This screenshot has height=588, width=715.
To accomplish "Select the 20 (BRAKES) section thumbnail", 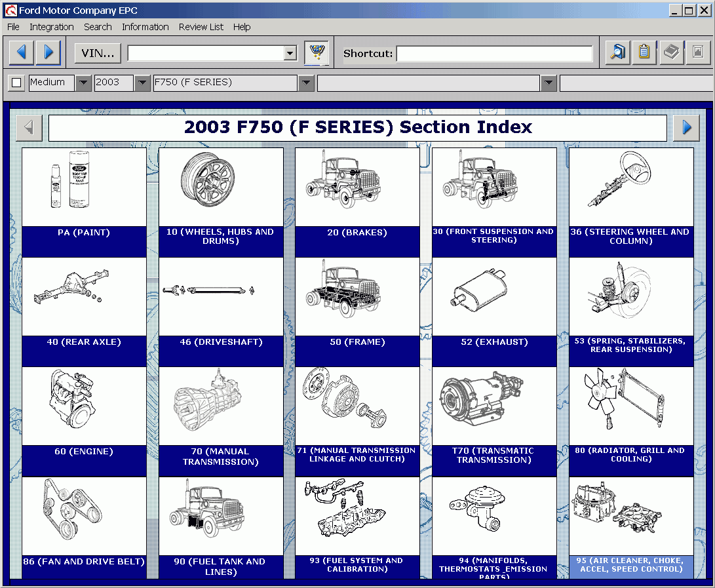I will [357, 187].
